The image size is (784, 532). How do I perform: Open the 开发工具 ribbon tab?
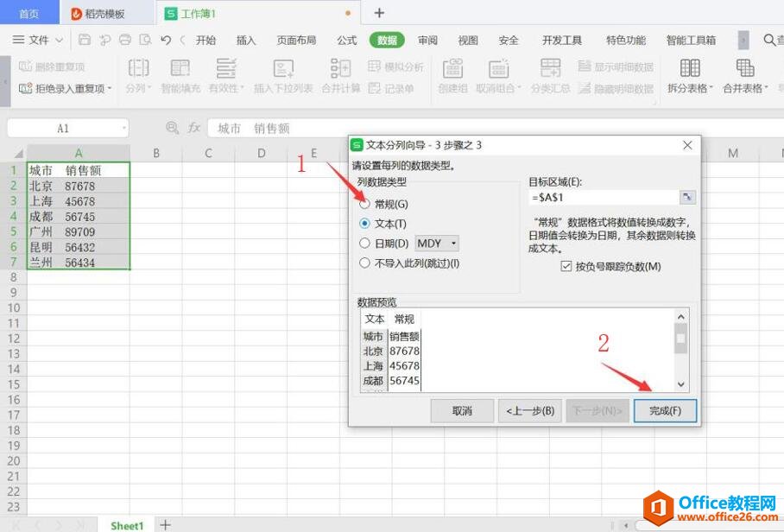(x=562, y=40)
